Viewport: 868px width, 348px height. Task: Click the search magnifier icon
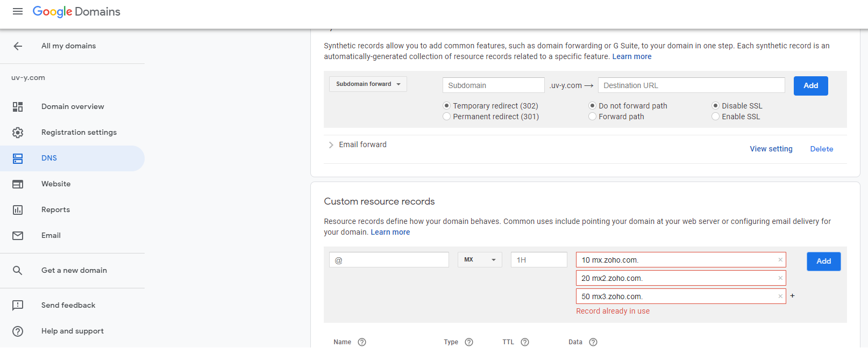18,271
